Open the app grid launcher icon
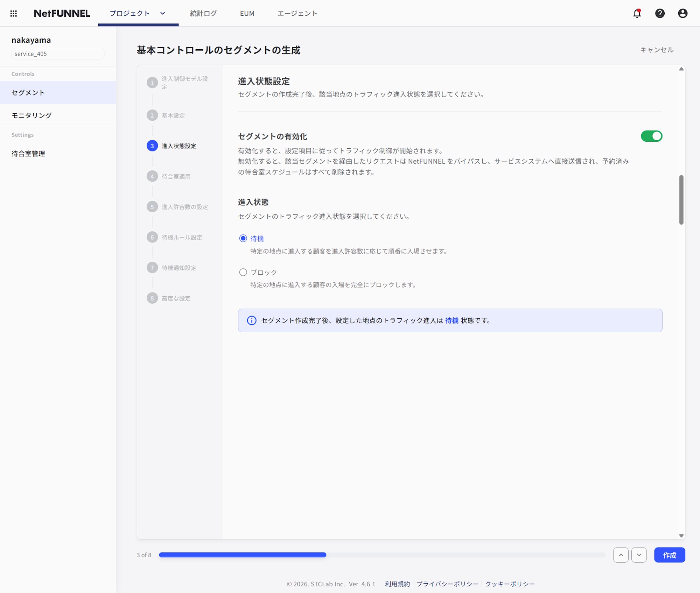The height and width of the screenshot is (593, 700). [x=13, y=13]
